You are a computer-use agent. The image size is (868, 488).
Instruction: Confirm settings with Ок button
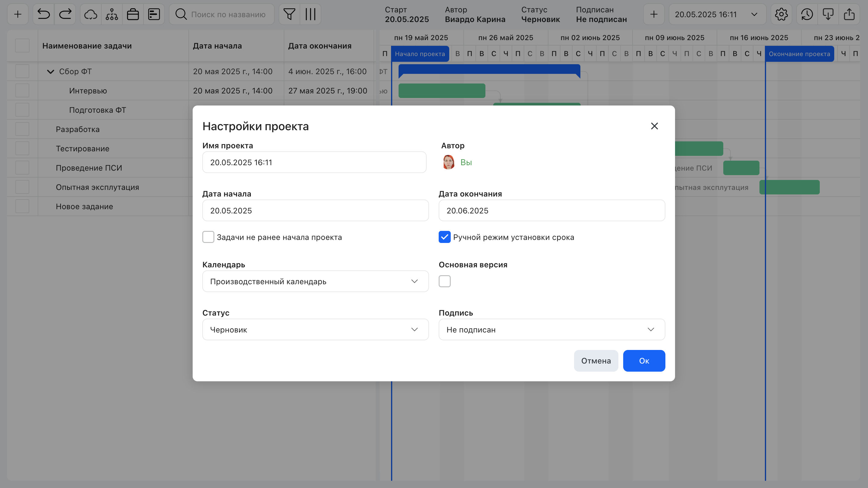coord(644,361)
